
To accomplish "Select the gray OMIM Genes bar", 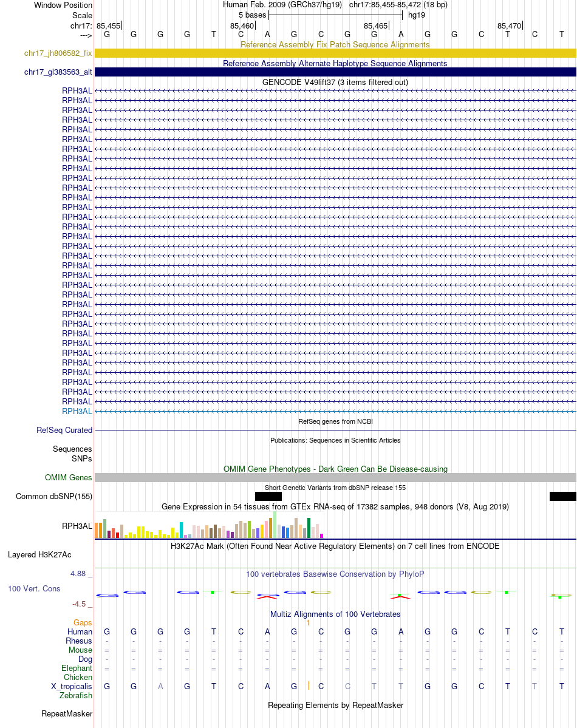I will 335,478.
